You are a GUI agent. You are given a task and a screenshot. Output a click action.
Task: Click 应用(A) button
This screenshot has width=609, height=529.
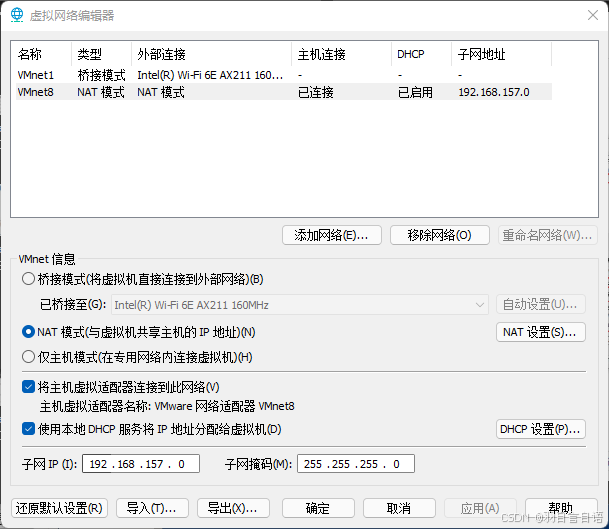point(480,508)
